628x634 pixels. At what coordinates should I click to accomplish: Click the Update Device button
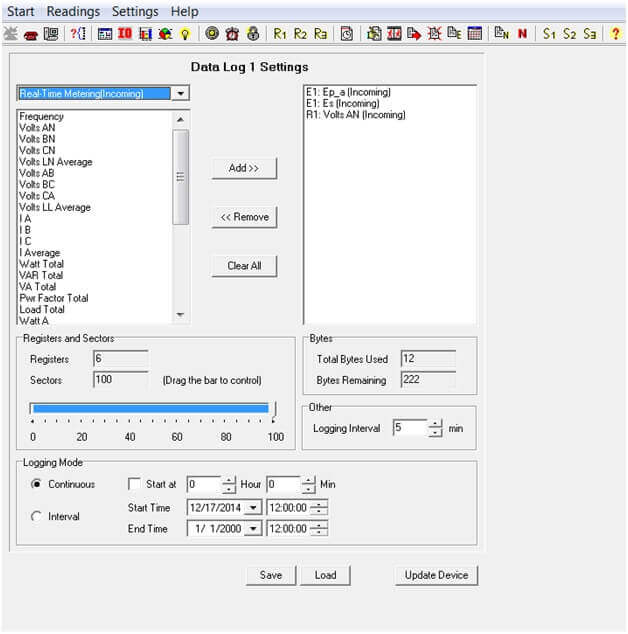tap(435, 575)
